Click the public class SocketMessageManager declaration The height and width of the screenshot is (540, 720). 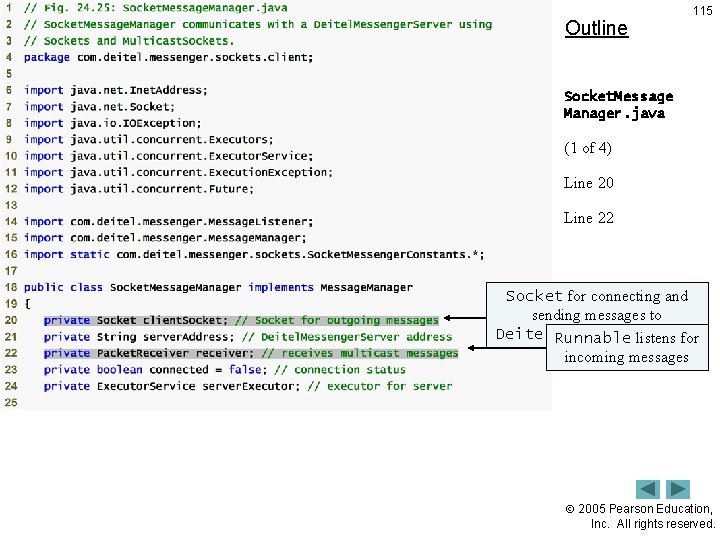[x=218, y=287]
